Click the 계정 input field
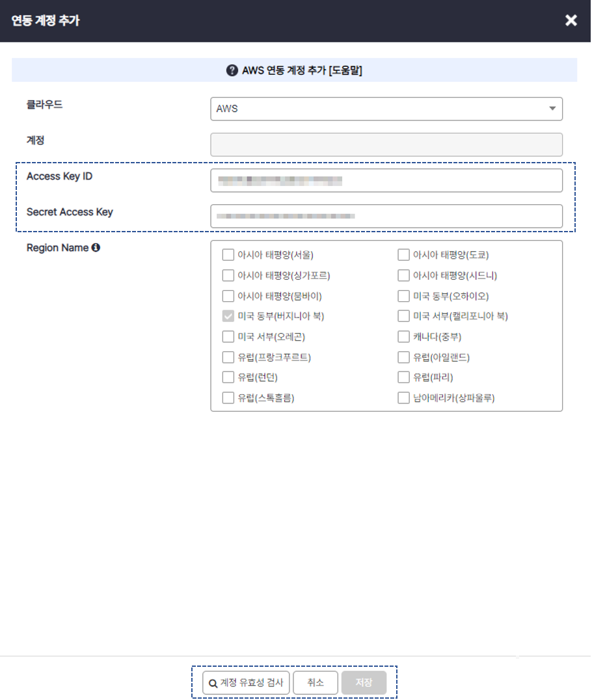Screen dimensions: 592x700 tap(386, 144)
